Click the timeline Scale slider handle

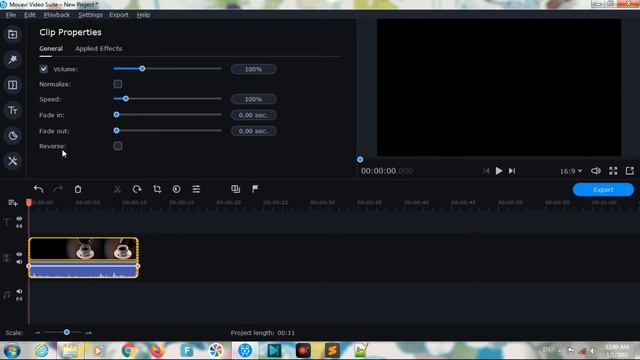pos(67,332)
